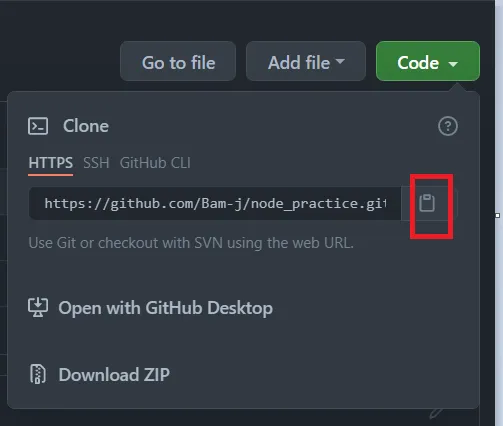Click the 'Use Git or checkout with SVN' hint text

point(191,243)
